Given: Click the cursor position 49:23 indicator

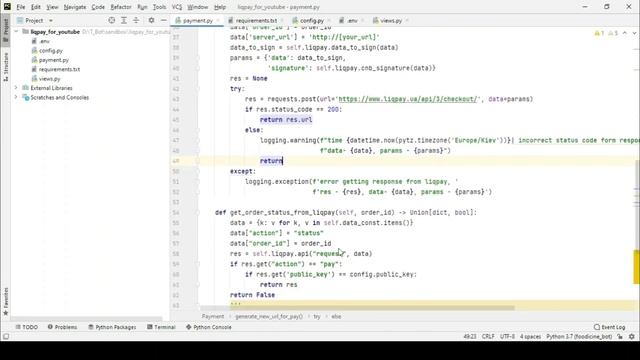Looking at the screenshot, I should tap(470, 337).
